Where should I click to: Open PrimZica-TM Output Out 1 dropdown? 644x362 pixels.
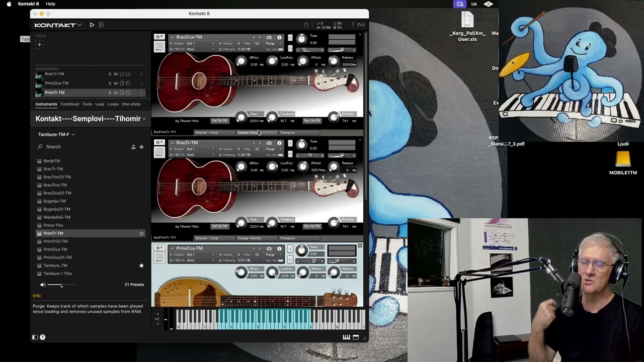(193, 254)
